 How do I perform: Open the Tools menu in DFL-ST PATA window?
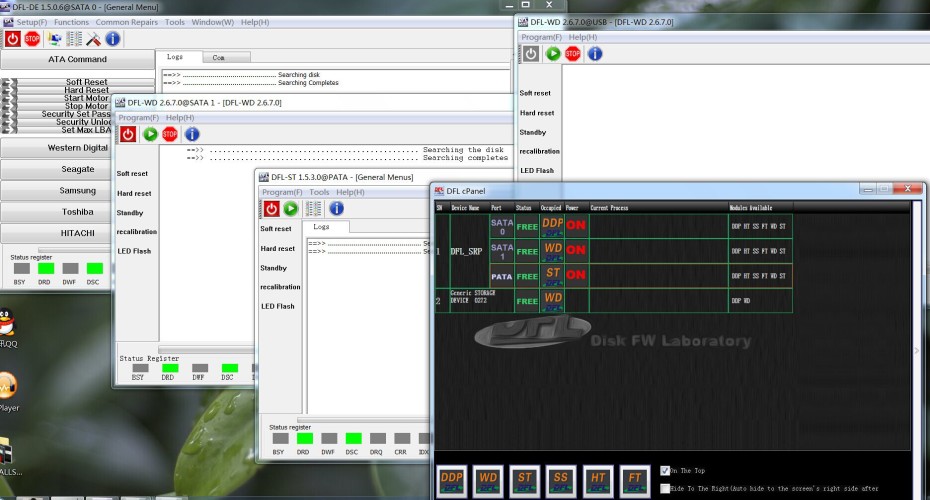pos(319,192)
